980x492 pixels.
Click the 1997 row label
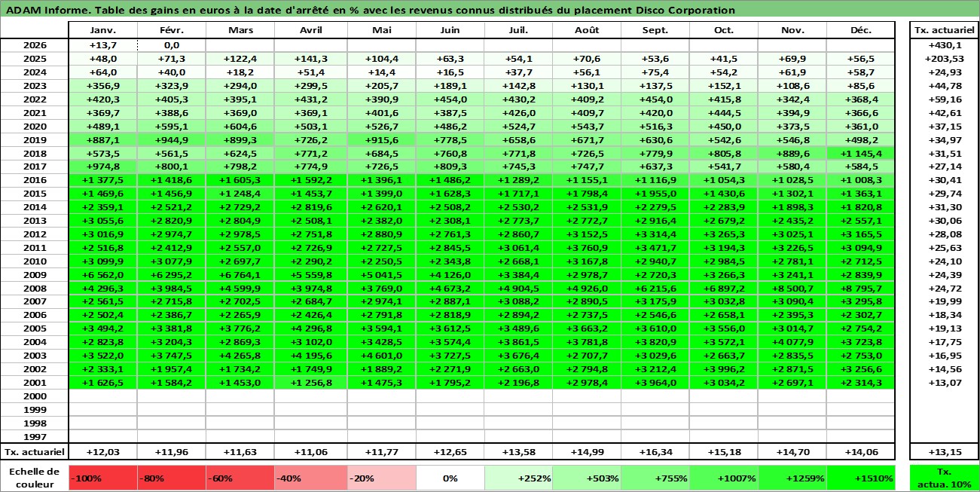pyautogui.click(x=34, y=436)
